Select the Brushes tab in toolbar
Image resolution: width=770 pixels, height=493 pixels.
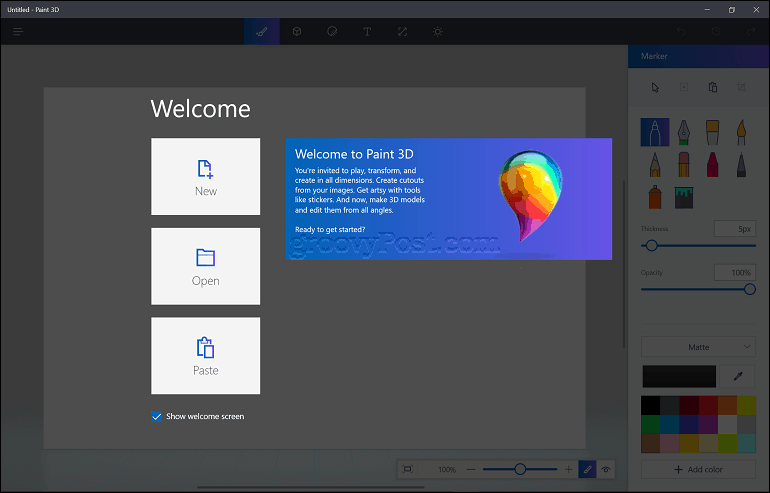pyautogui.click(x=262, y=32)
